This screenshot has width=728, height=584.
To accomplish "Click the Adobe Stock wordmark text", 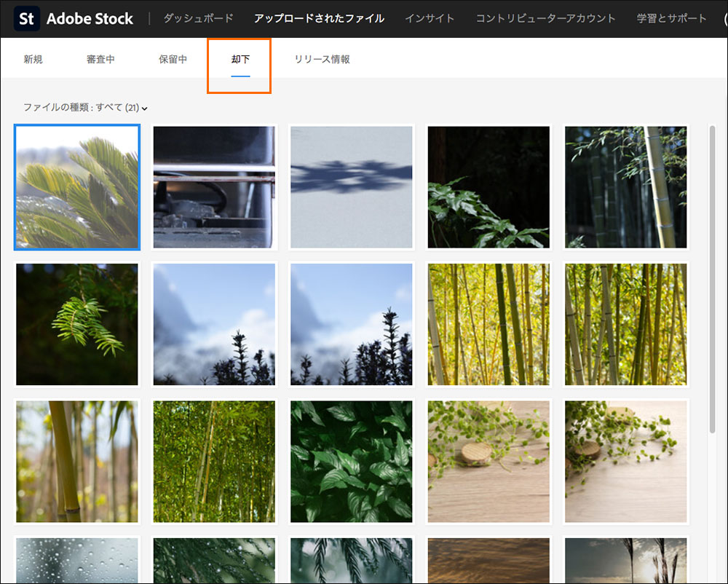I will coord(90,18).
